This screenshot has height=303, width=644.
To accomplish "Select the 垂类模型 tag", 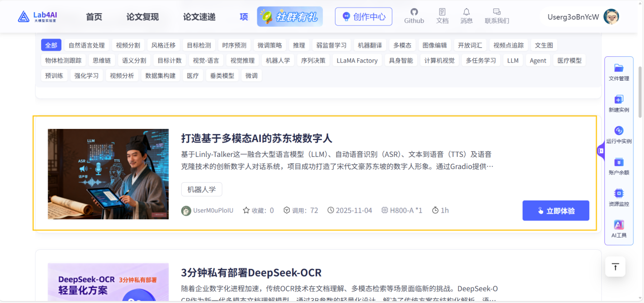I will click(x=222, y=76).
